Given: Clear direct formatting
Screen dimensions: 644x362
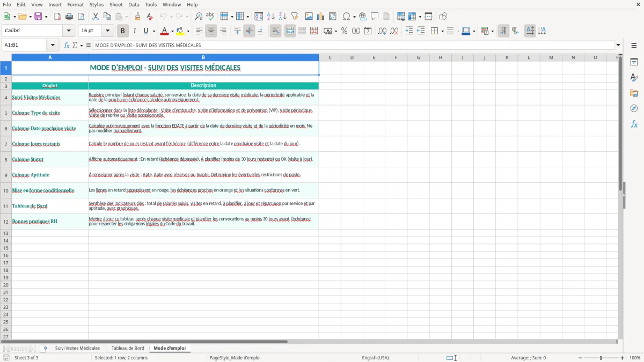Looking at the screenshot, I should click(x=150, y=17).
